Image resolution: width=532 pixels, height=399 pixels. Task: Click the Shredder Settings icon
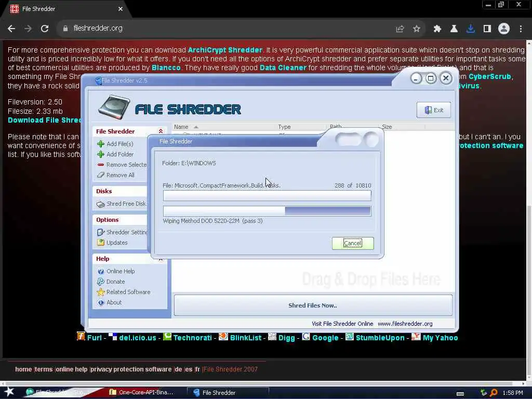coord(101,232)
